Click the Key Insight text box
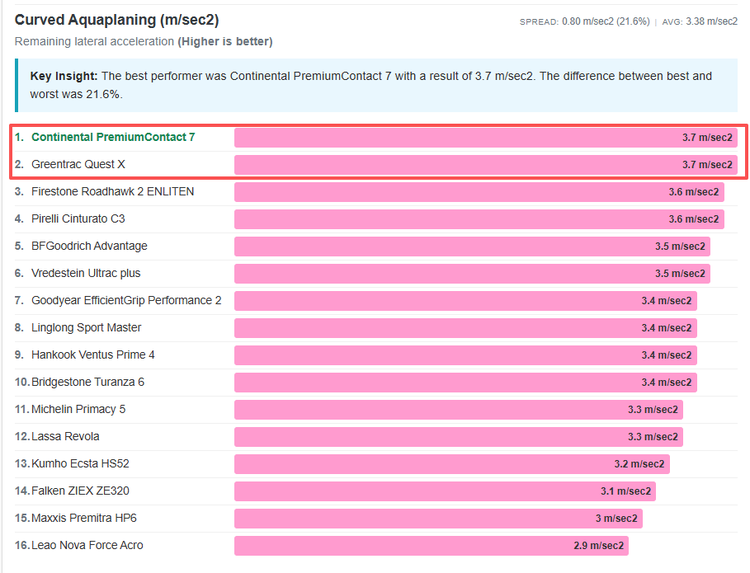The image size is (750, 573). tap(376, 85)
